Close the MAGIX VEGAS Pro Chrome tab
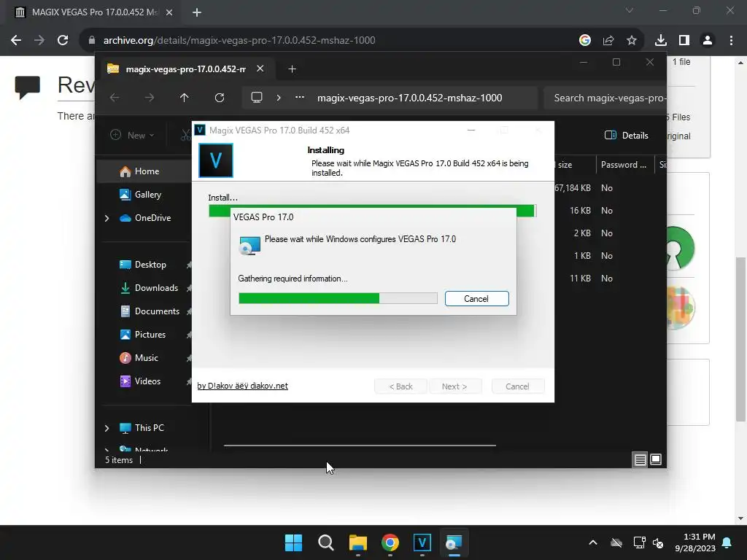This screenshot has height=560, width=747. tap(169, 12)
